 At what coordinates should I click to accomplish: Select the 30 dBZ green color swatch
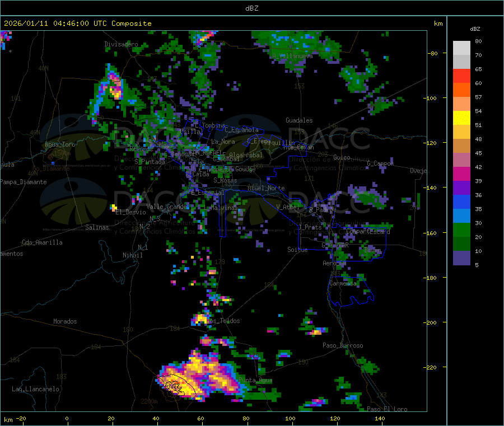(x=461, y=230)
